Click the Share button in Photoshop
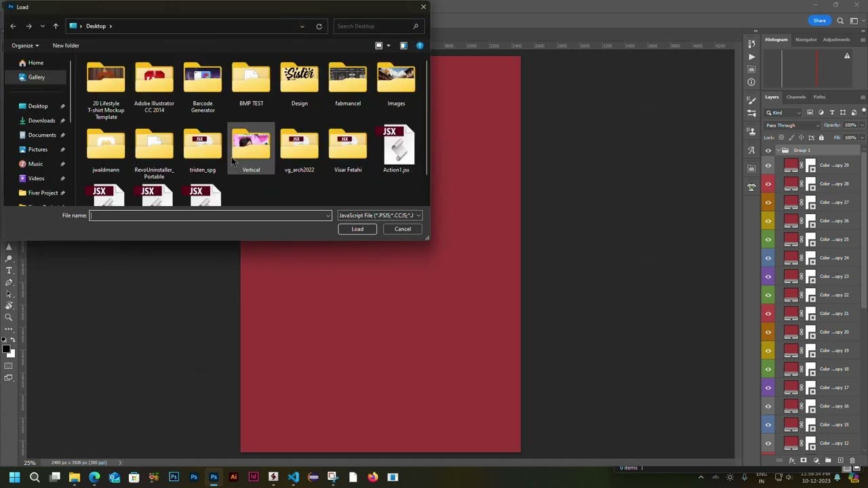Screen dimensions: 868x488 (x=819, y=20)
